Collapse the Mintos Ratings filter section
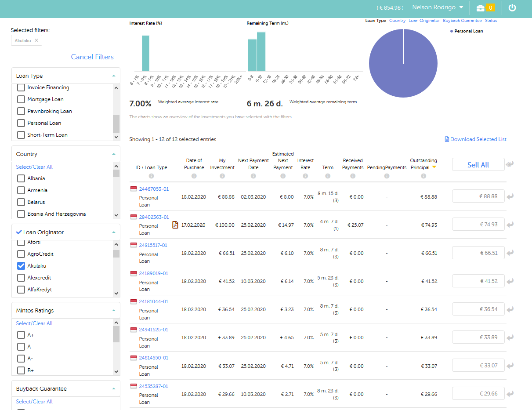This screenshot has height=410, width=532. pyautogui.click(x=113, y=311)
